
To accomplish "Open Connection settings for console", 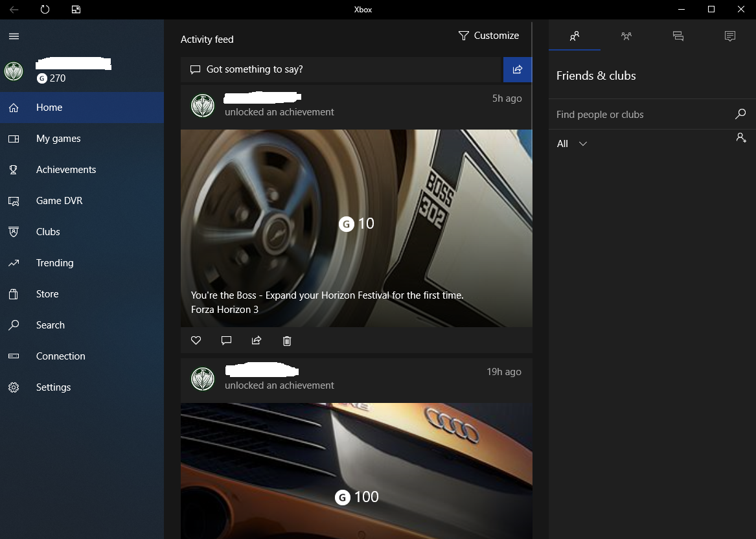I will point(82,356).
